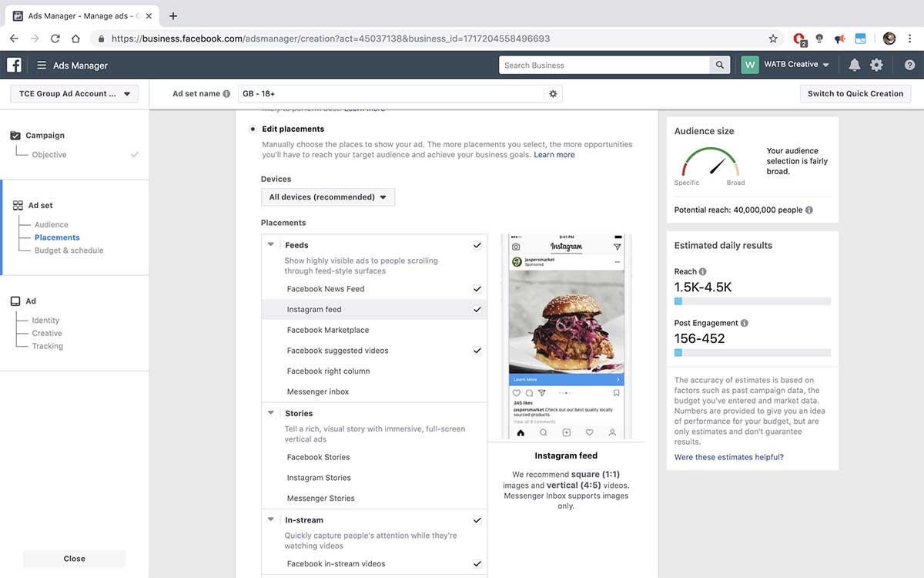924x578 pixels.
Task: Open notifications via the bell icon
Action: pos(854,65)
